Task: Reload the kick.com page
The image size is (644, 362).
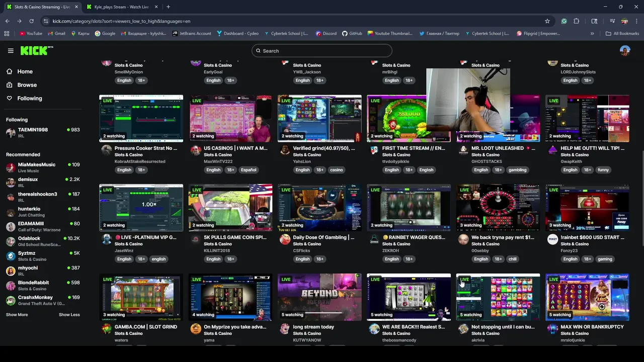Action: pos(31,21)
